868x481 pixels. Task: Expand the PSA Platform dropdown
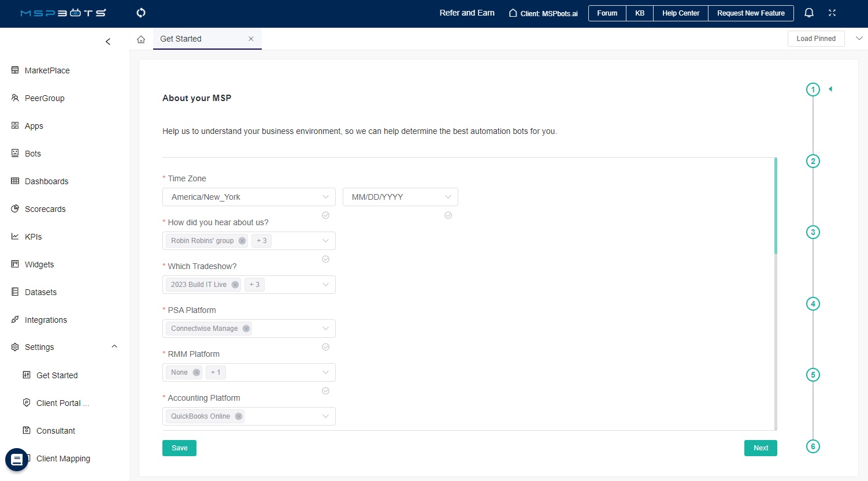(325, 329)
